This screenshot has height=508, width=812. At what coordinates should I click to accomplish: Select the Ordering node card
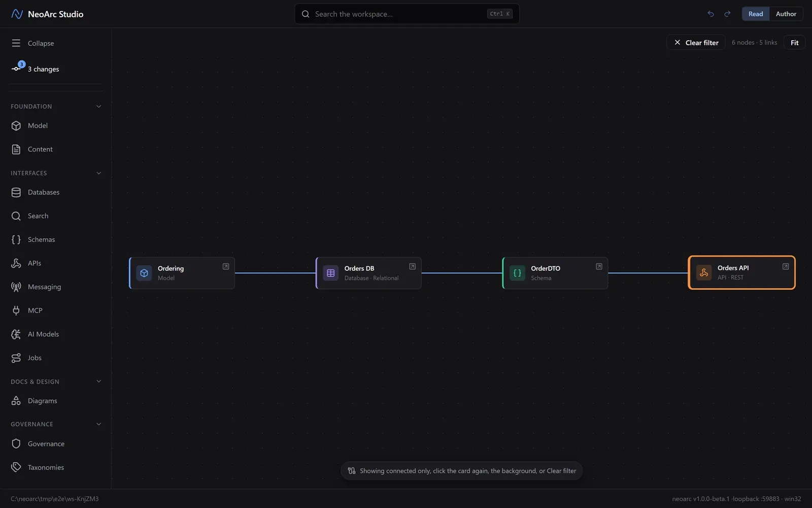pyautogui.click(x=182, y=273)
